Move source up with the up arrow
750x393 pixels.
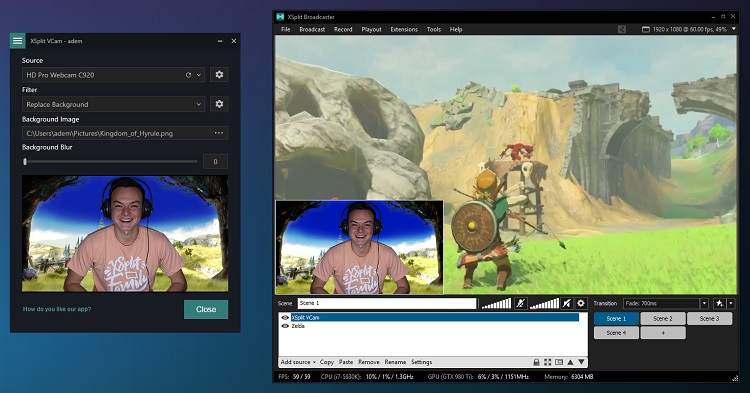[570, 362]
